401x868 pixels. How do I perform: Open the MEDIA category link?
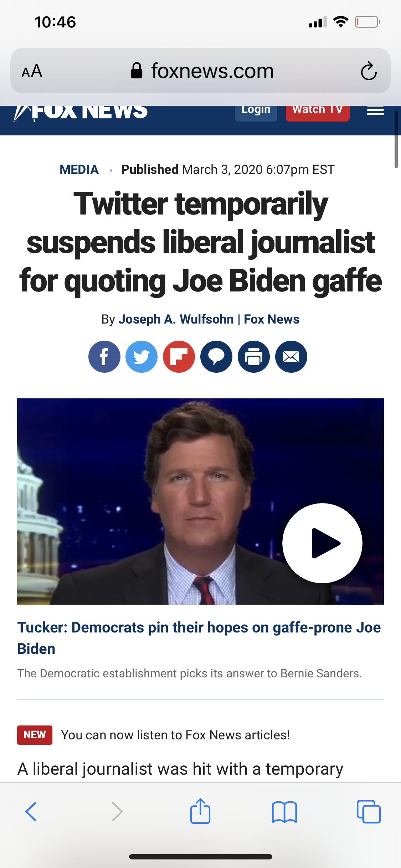point(79,170)
